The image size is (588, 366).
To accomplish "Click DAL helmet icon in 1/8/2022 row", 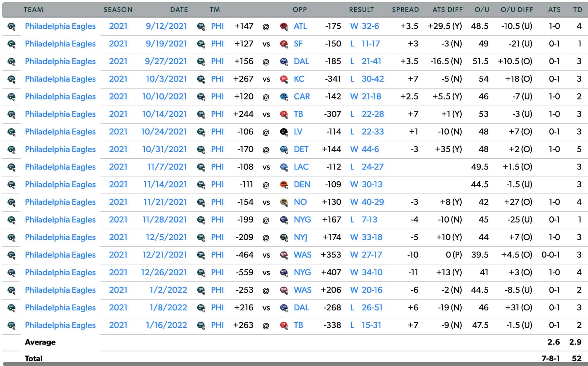I will [x=284, y=308].
